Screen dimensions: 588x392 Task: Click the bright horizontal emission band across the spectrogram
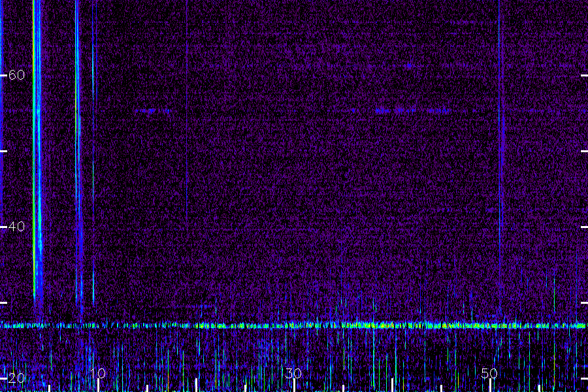(294, 325)
